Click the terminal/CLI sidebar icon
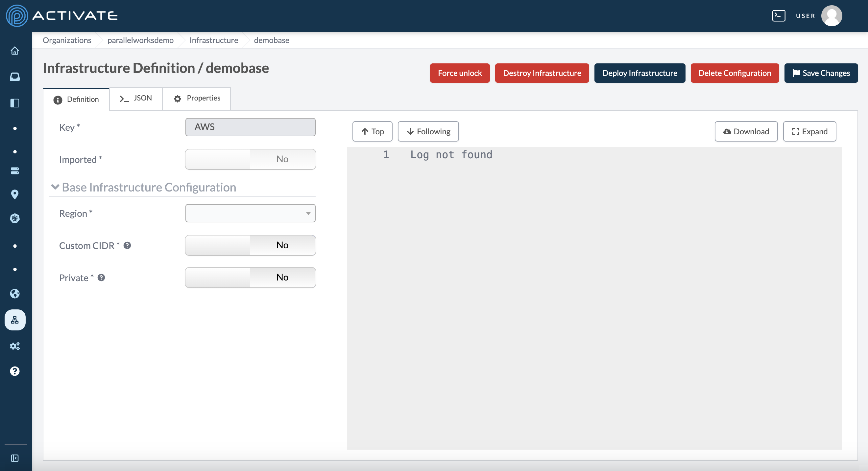 point(778,16)
